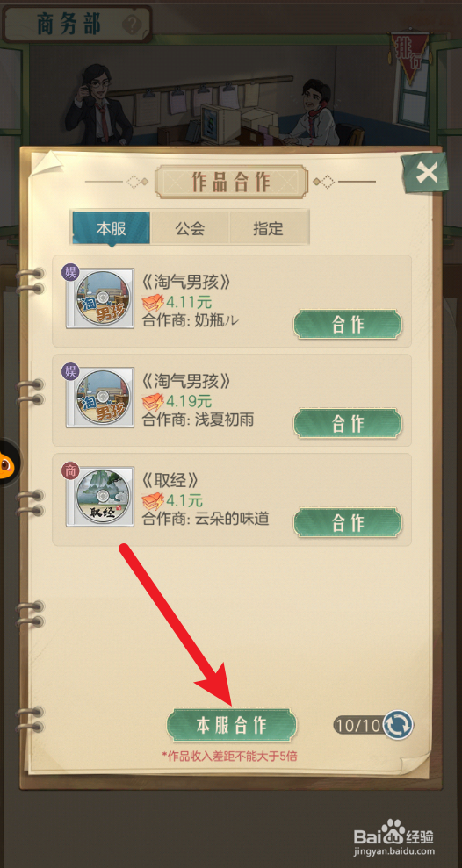Screen dimensions: 462x868
Task: Switch to the 本服 tab
Action: [x=112, y=228]
